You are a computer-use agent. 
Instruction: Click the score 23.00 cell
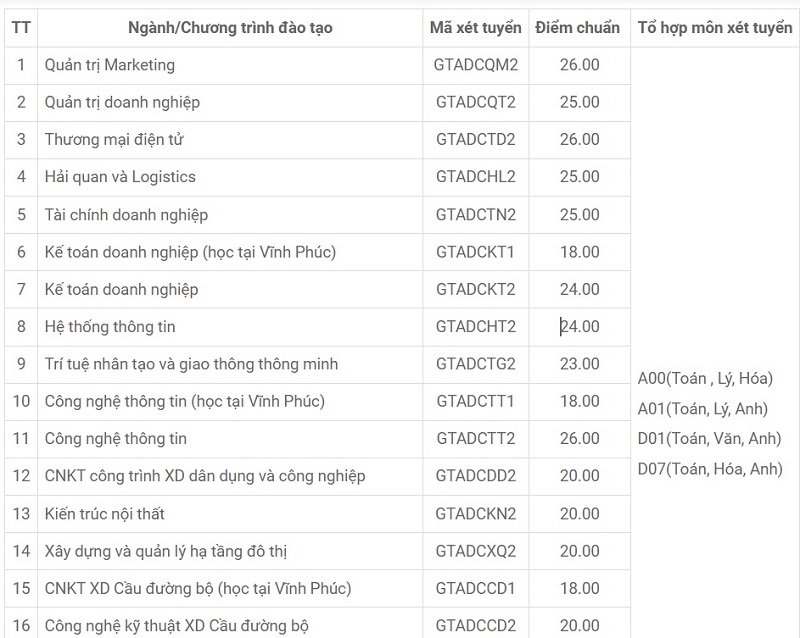pyautogui.click(x=579, y=364)
